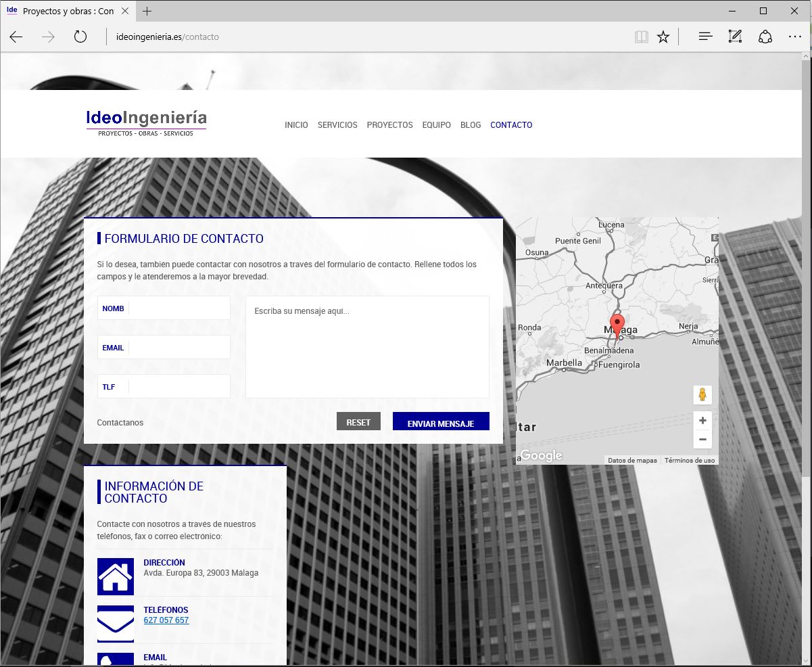Open Make a Web Note icon

pos(735,37)
